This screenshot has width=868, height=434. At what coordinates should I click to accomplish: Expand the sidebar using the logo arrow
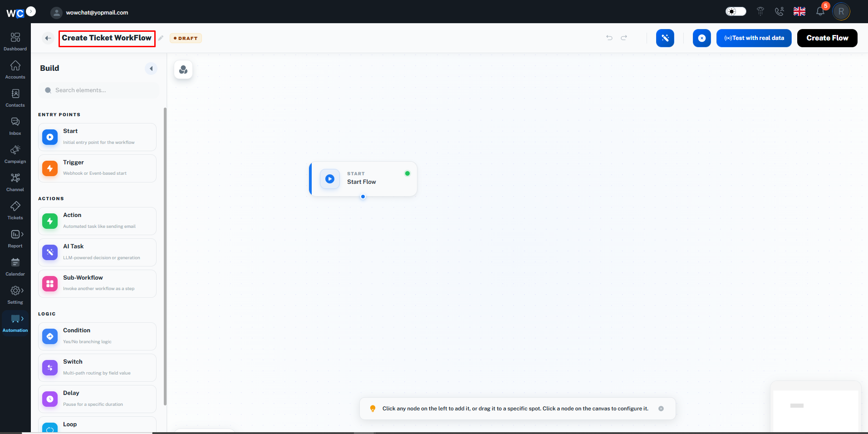pos(31,11)
